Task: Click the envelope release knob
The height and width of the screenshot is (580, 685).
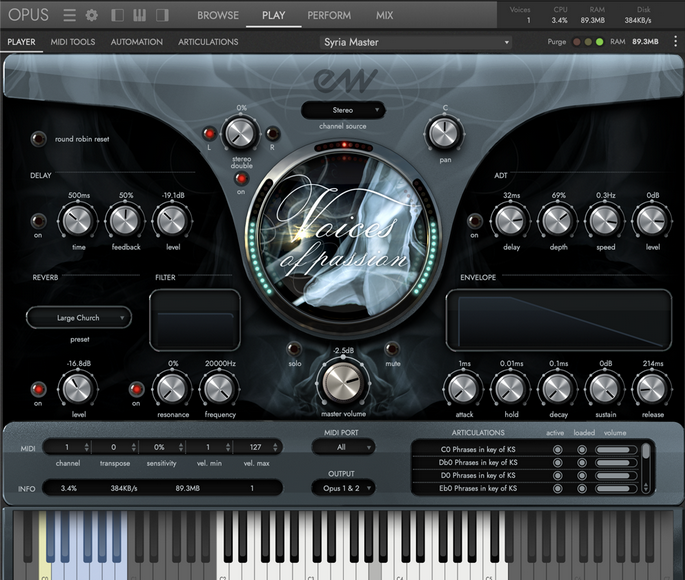Action: pos(652,388)
